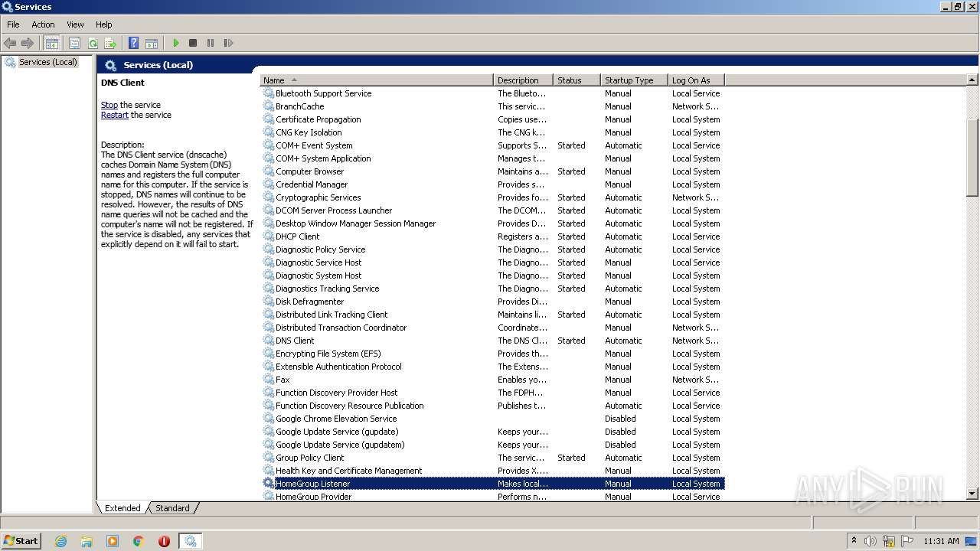
Task: Select Desktop Window Manager Session Manager
Action: pos(355,223)
